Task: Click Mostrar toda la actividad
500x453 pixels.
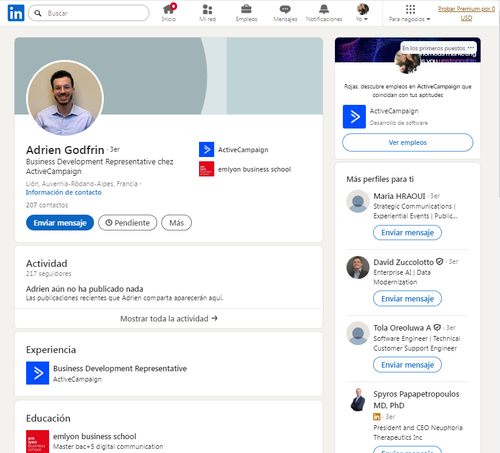Action: (169, 319)
